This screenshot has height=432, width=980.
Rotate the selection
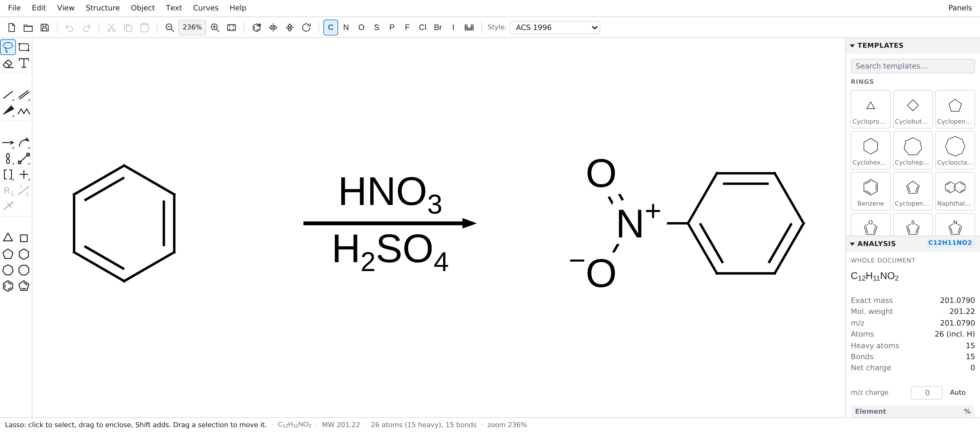307,27
